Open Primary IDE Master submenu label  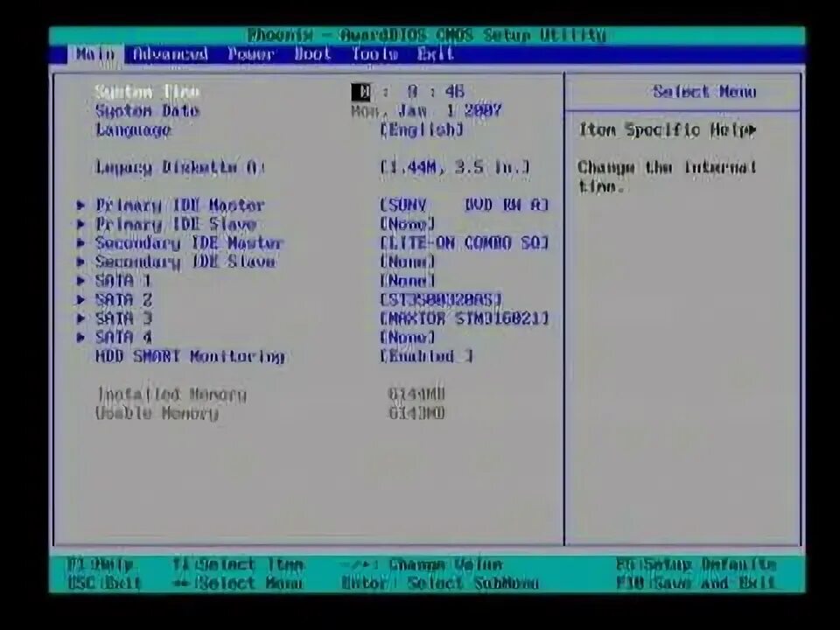(180, 205)
